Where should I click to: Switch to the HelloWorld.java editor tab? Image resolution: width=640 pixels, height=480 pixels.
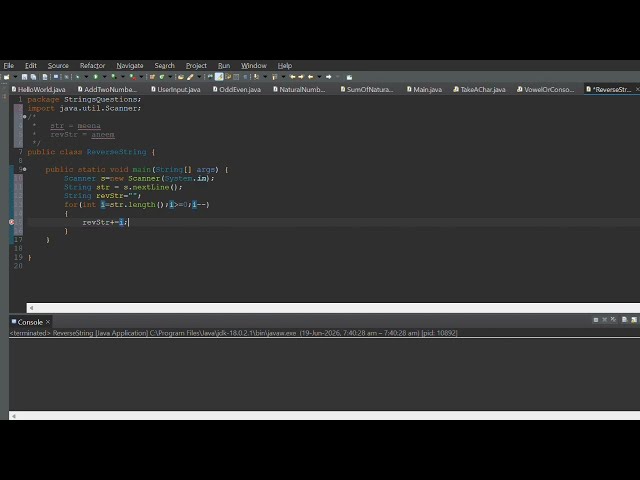coord(38,89)
